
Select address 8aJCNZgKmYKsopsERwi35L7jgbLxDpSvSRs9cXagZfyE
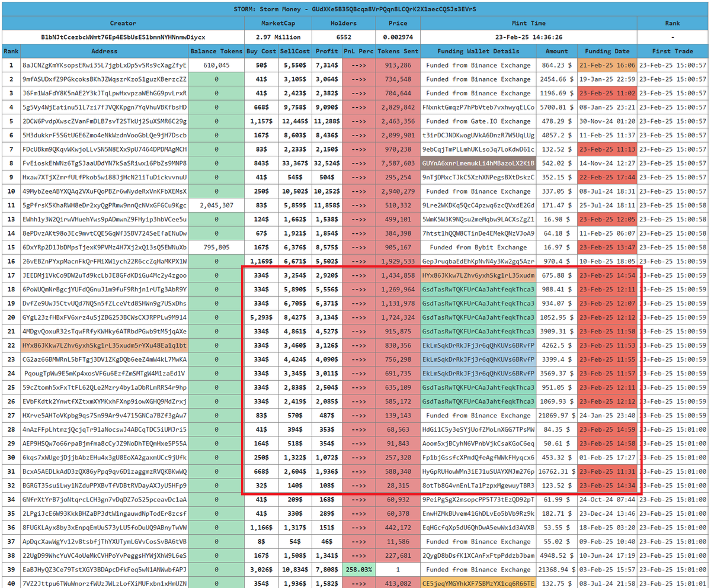tap(104, 65)
